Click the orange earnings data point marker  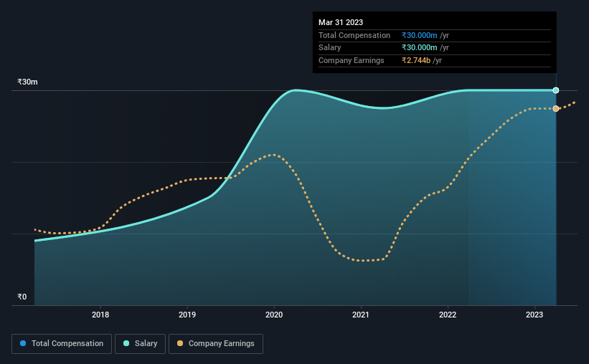556,109
